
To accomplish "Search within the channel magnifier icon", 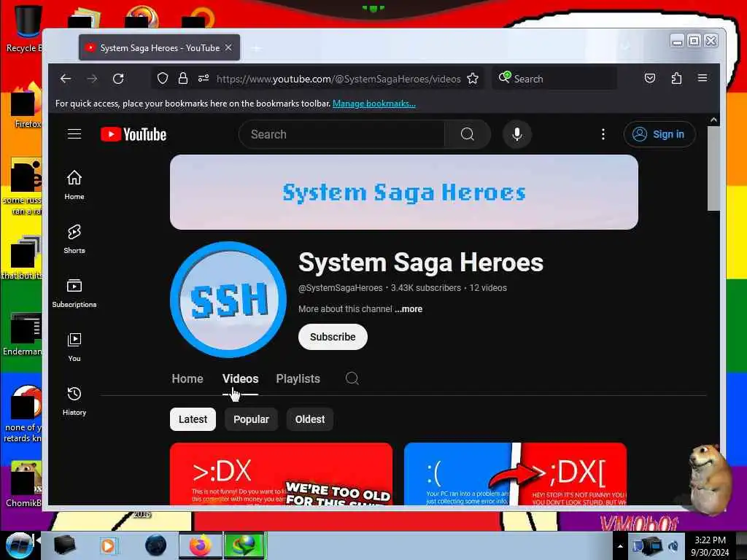I will coord(352,378).
